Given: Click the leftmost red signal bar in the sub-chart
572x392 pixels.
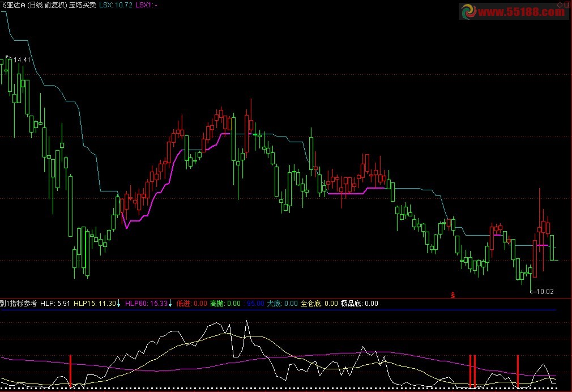Looking at the screenshot, I should (x=70, y=371).
